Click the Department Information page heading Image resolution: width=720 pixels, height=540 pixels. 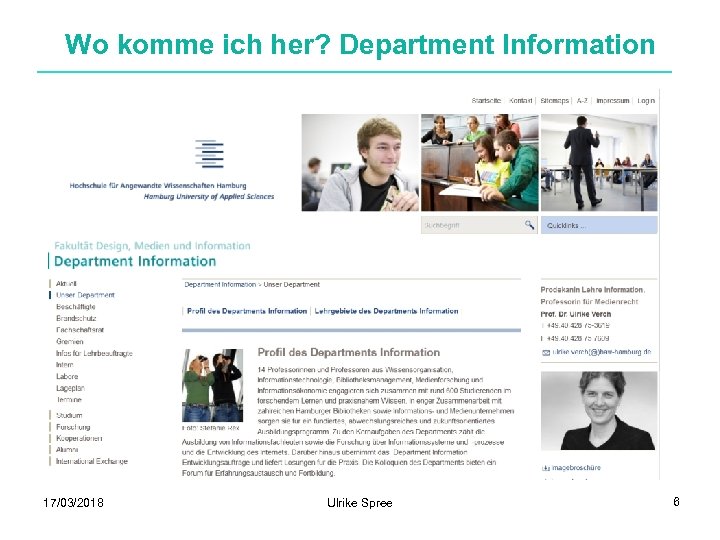[135, 262]
